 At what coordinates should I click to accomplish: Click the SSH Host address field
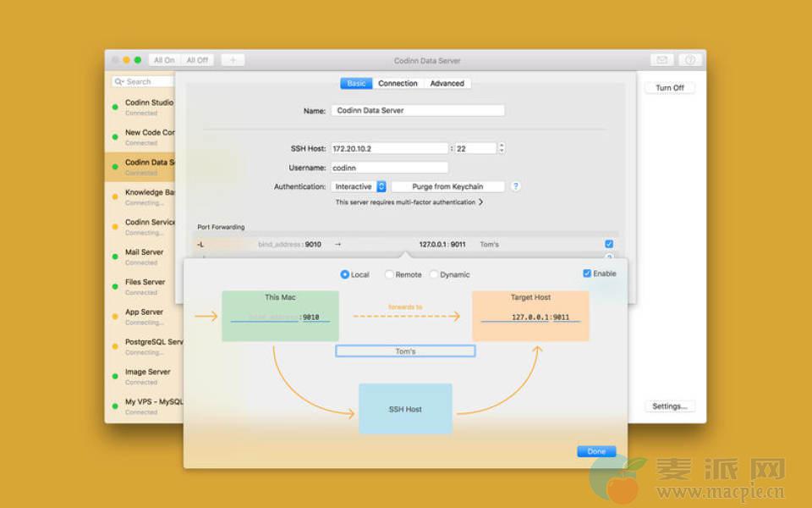coord(388,148)
